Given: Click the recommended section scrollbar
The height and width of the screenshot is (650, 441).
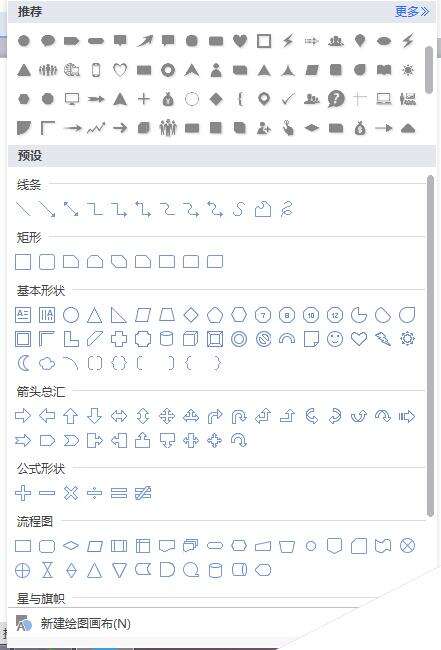Looking at the screenshot, I should coord(429,69).
